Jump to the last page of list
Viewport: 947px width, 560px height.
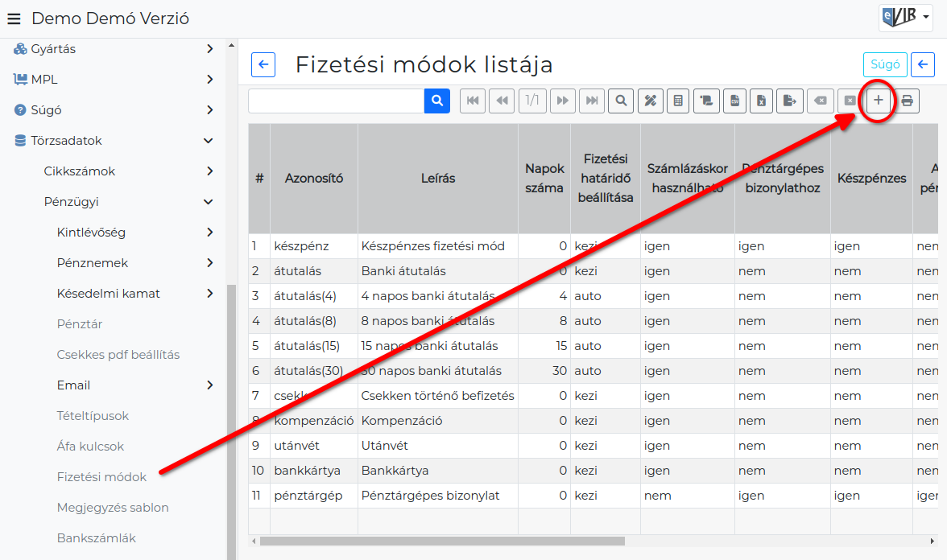pos(592,101)
